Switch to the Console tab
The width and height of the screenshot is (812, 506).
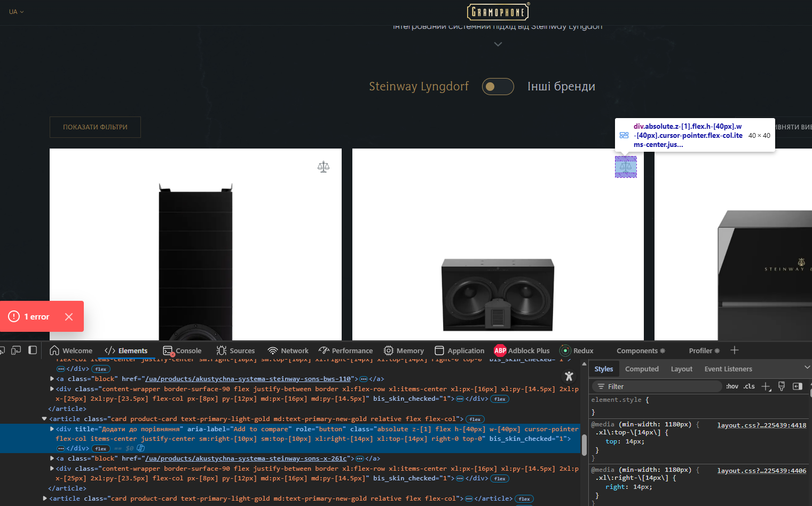click(x=183, y=351)
